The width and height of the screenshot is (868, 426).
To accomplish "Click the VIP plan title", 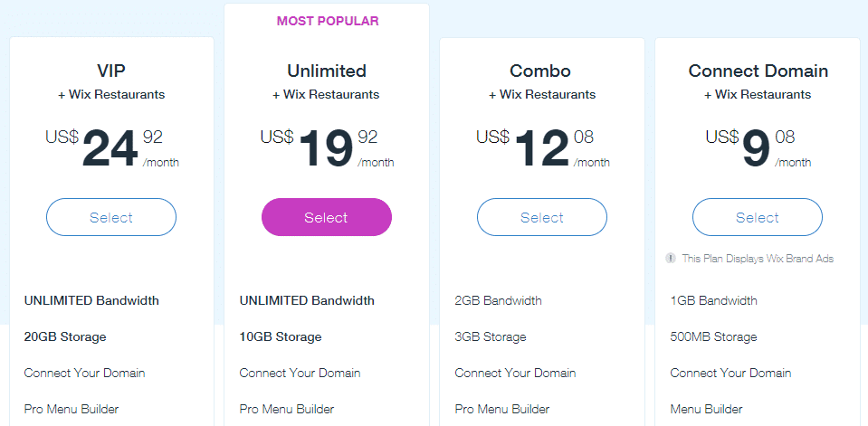I will point(111,71).
